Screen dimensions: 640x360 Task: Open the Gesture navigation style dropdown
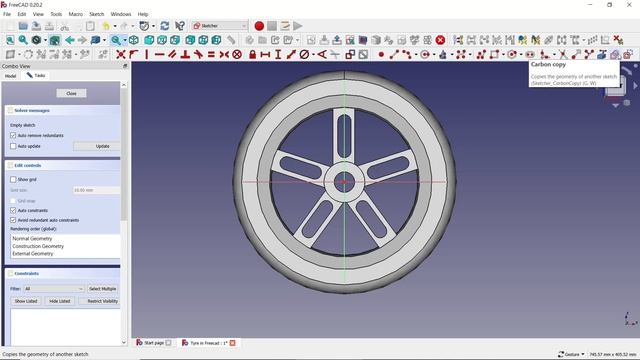571,354
